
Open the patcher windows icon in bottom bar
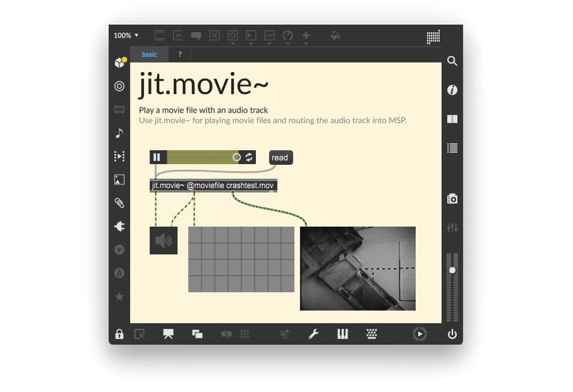(x=197, y=334)
